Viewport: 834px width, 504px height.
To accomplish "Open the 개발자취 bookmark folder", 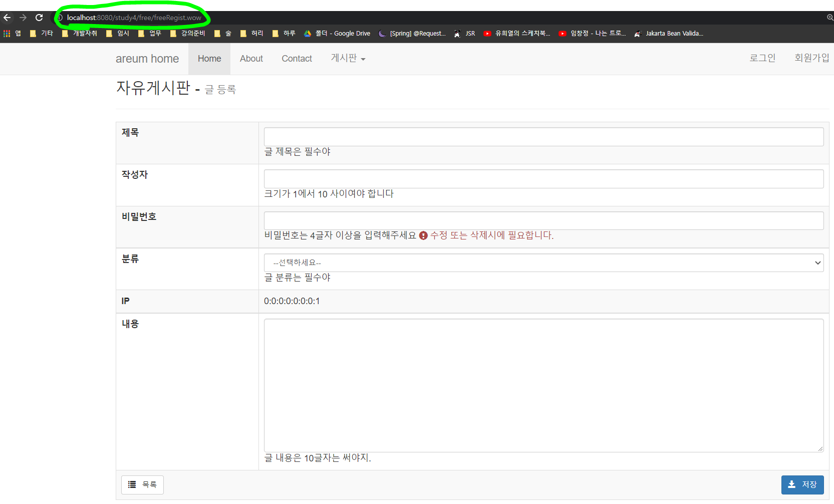I will tap(80, 34).
